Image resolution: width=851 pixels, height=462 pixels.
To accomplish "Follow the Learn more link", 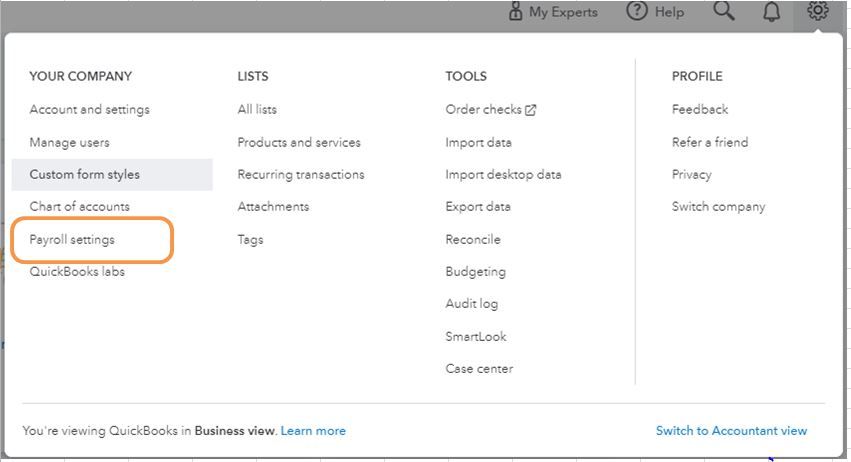I will [313, 431].
